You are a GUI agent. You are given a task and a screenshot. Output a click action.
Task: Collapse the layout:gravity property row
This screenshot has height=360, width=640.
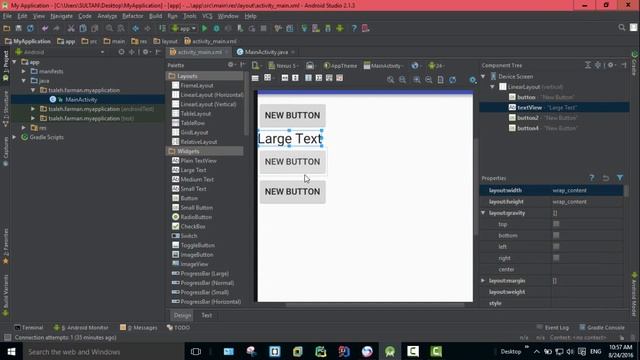[483, 213]
